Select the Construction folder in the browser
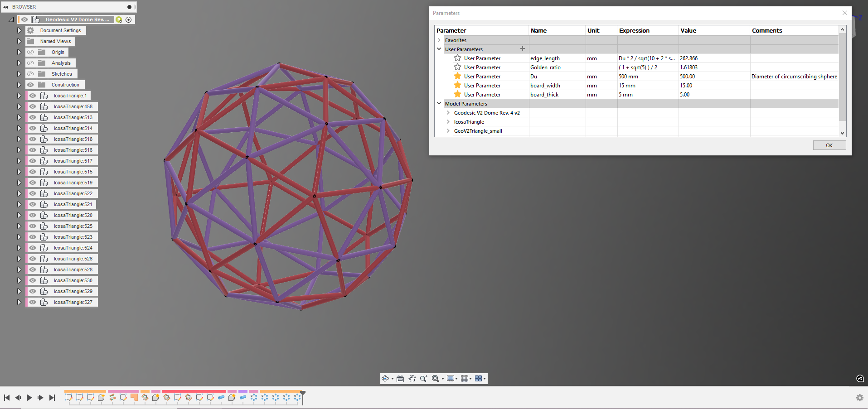This screenshot has height=409, width=868. (67, 85)
